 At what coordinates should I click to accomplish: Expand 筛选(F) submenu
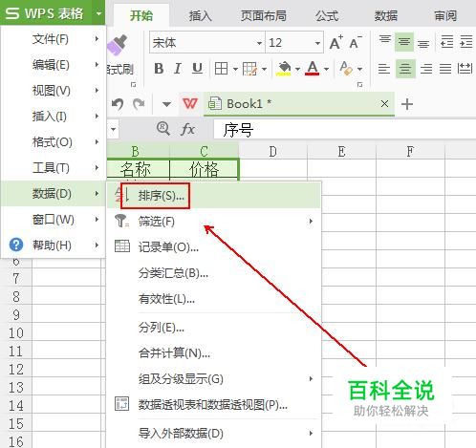pos(213,222)
